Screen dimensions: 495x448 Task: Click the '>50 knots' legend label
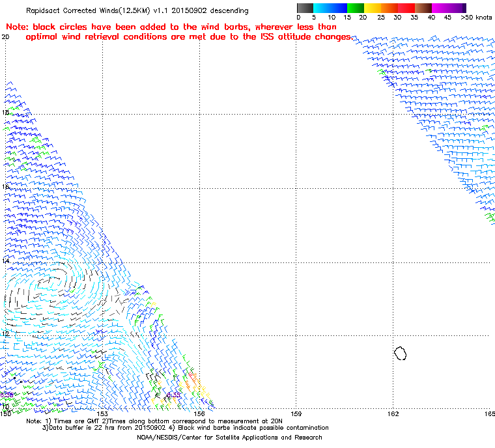476,18
